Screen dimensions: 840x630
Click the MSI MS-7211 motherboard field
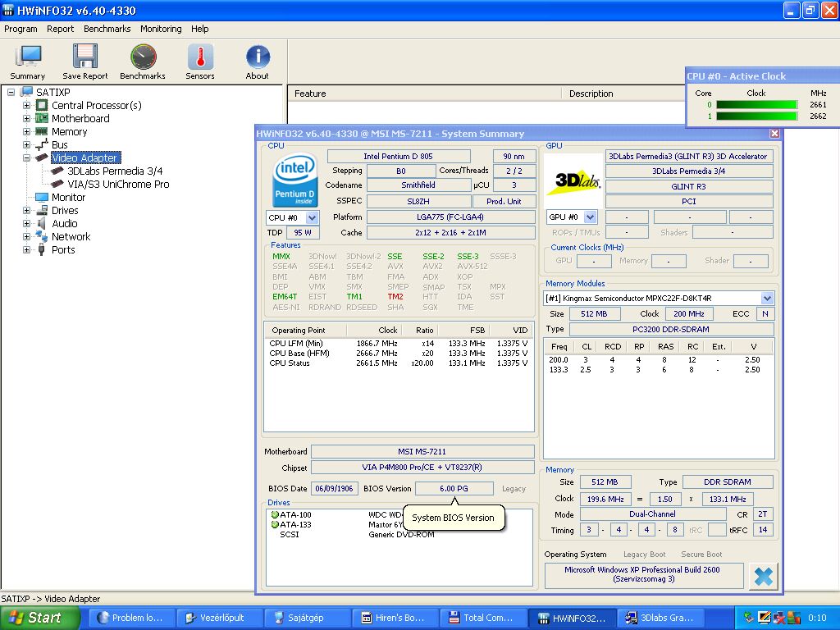click(422, 452)
